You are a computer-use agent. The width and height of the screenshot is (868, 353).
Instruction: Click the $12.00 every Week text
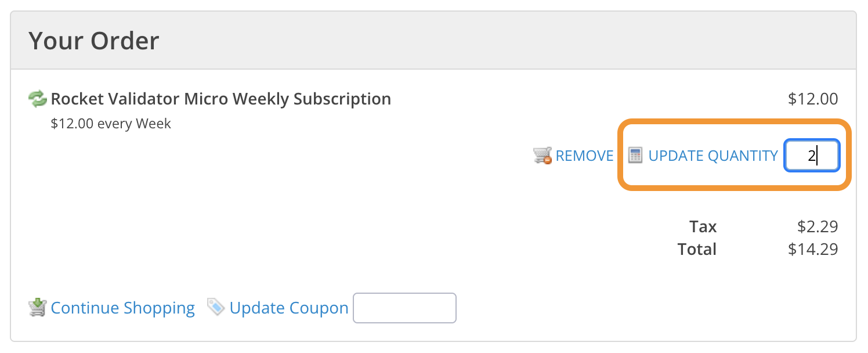click(111, 124)
